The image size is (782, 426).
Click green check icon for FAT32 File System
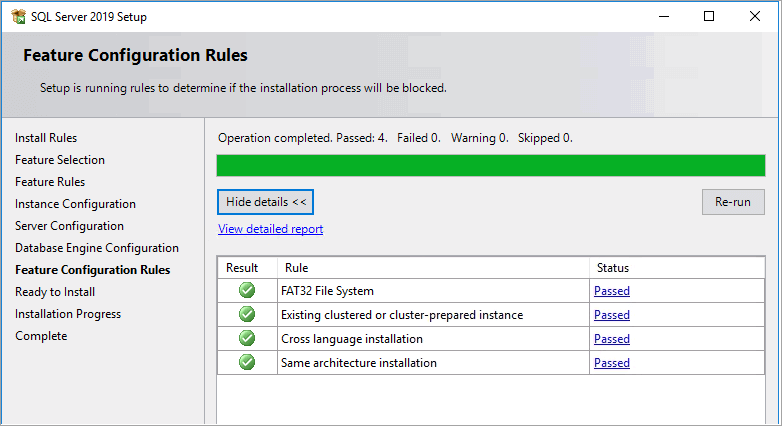247,290
